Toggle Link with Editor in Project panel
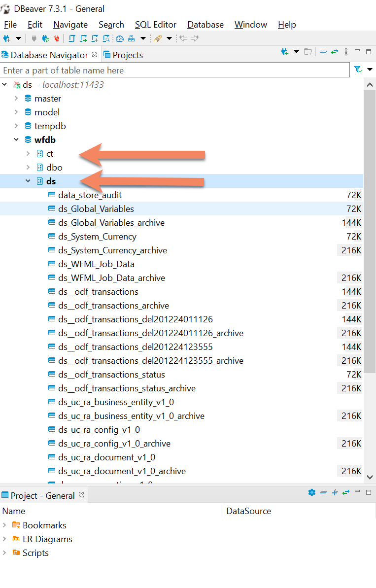 (x=346, y=492)
